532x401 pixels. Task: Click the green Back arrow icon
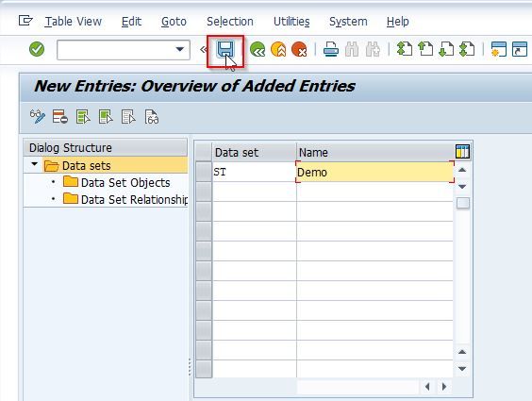tap(258, 49)
